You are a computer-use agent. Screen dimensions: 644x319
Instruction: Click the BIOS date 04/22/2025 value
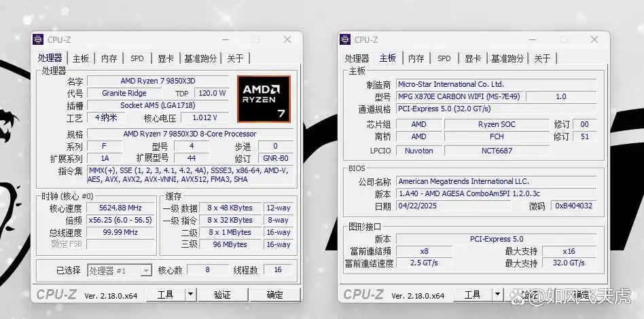453,206
